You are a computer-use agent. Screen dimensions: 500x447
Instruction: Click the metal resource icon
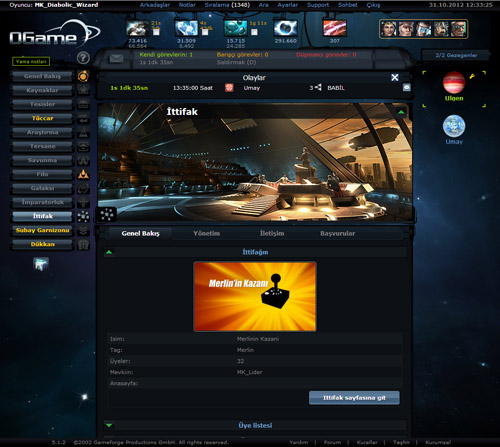tap(137, 28)
